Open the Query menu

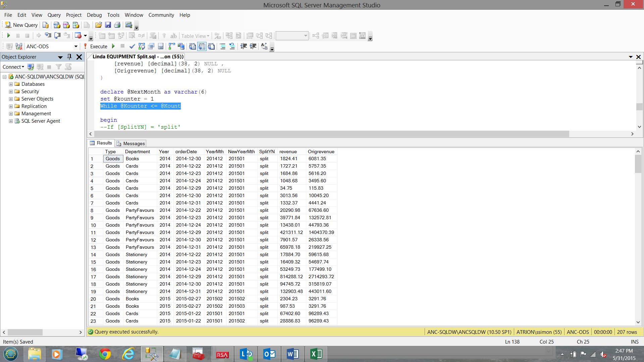pos(54,15)
